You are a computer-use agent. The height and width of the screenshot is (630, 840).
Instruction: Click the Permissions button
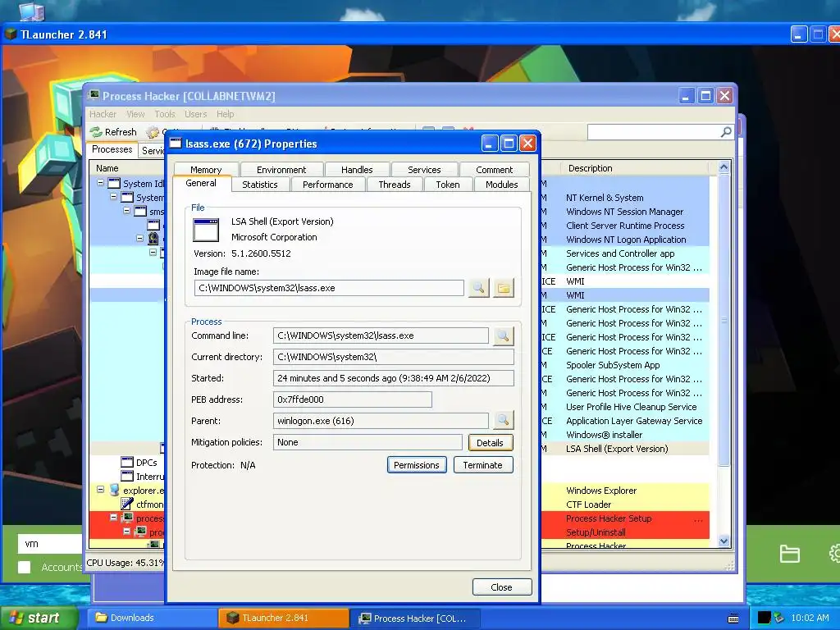417,465
